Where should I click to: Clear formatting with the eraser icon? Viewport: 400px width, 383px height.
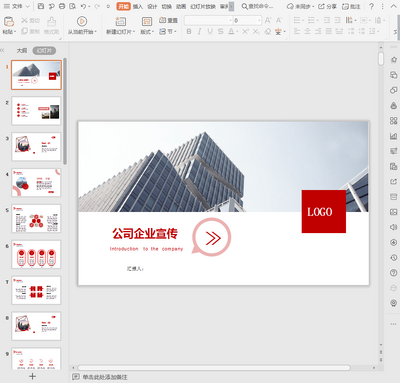click(268, 31)
